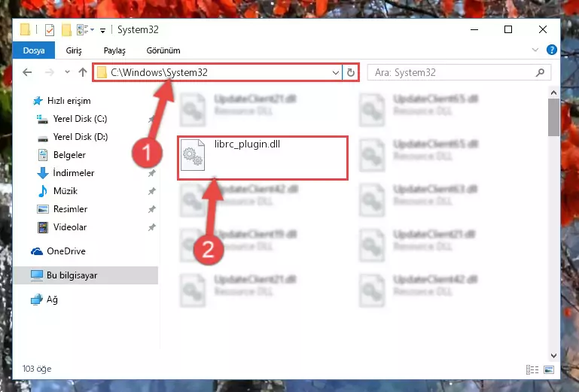Viewport: 579px width, 392px height.
Task: Click the pin icon next to Videolar
Action: click(x=151, y=227)
